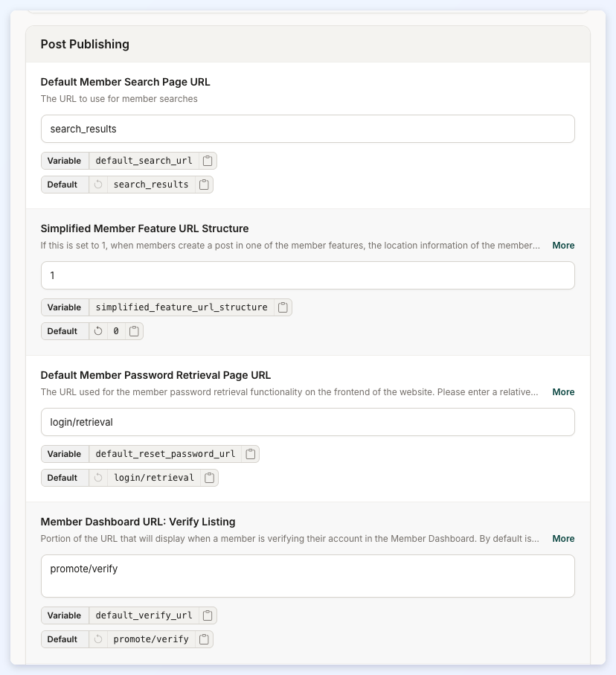The width and height of the screenshot is (616, 675).
Task: Click the Default Member Password Retrieval Page URL title
Action: pyautogui.click(x=155, y=375)
